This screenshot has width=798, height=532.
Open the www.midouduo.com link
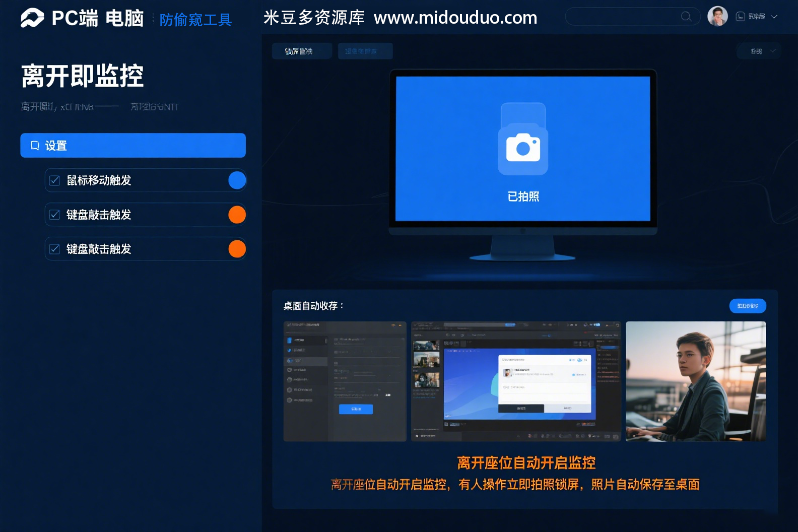coord(455,18)
